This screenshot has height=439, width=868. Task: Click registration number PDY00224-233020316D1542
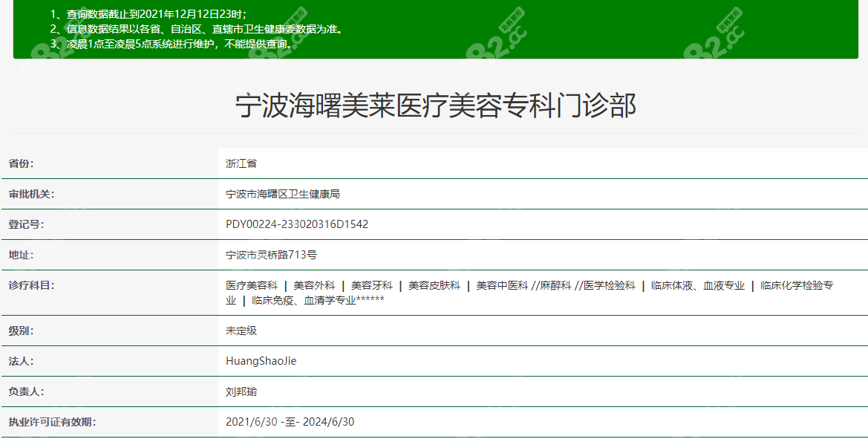click(x=297, y=225)
